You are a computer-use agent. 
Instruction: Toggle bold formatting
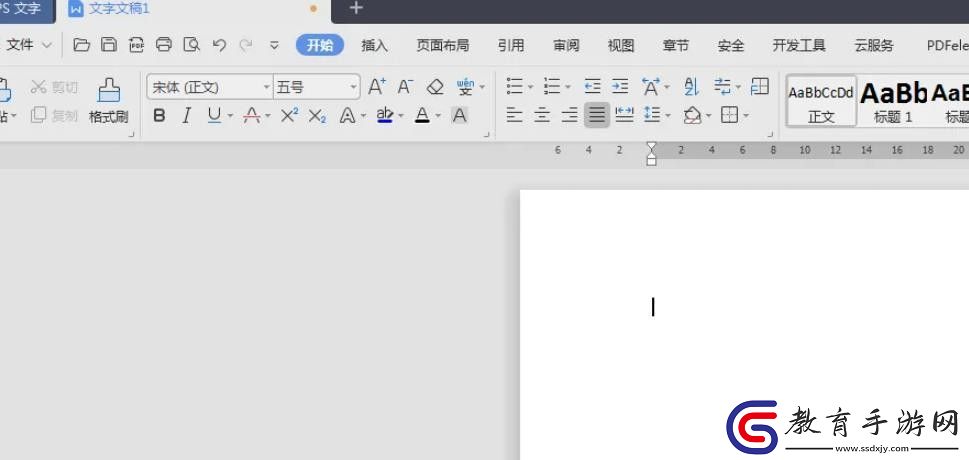(159, 115)
